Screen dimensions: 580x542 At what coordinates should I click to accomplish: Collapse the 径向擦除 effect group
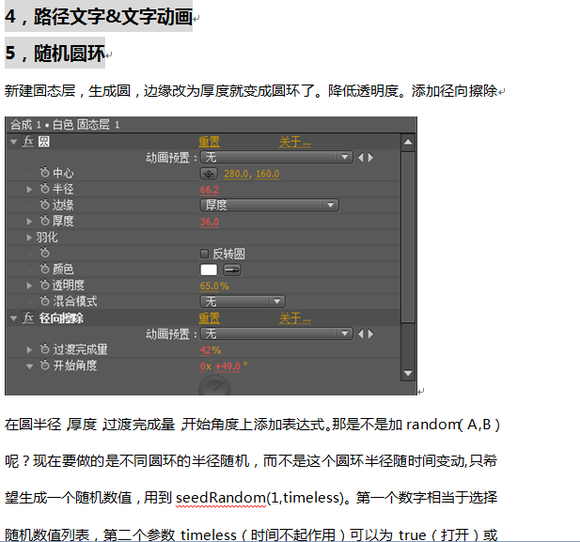14,318
